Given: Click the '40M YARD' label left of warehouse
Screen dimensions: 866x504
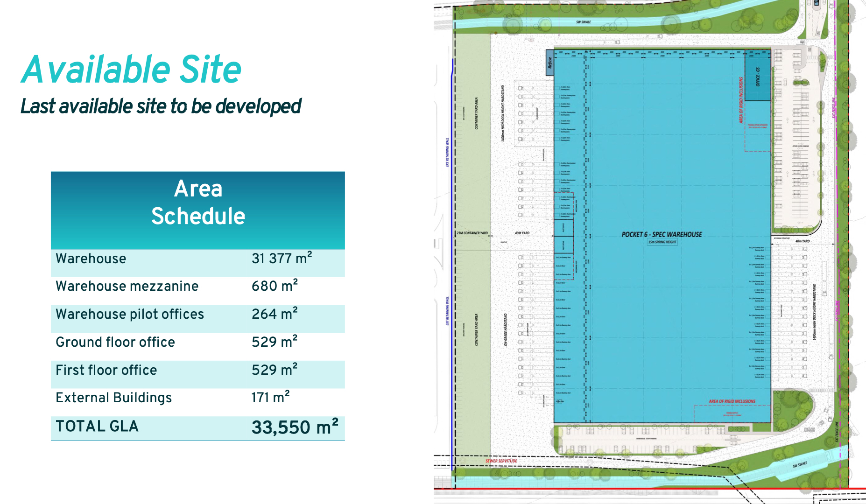Looking at the screenshot, I should coord(522,233).
